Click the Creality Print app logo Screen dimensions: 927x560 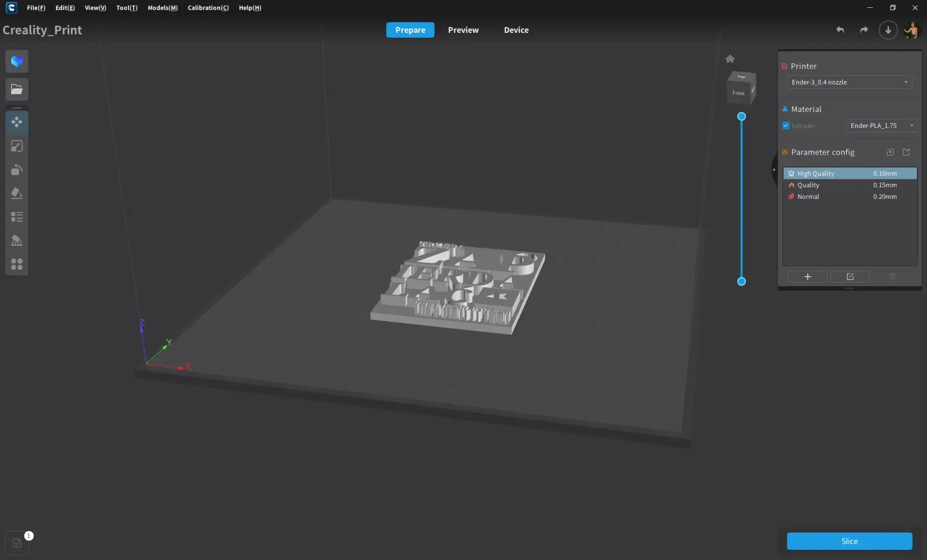point(12,8)
